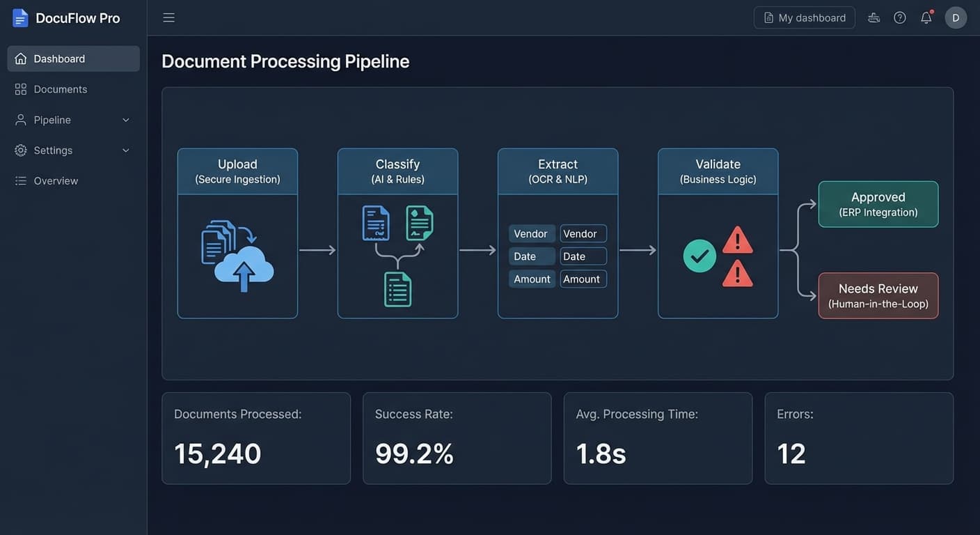
Task: Click the icon left of the help button
Action: [x=874, y=17]
